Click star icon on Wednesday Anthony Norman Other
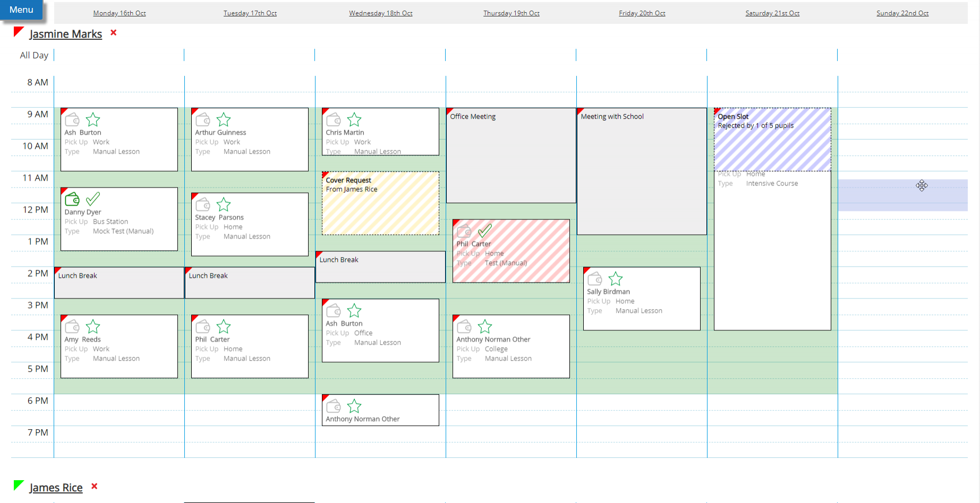This screenshot has width=980, height=503. click(x=354, y=406)
